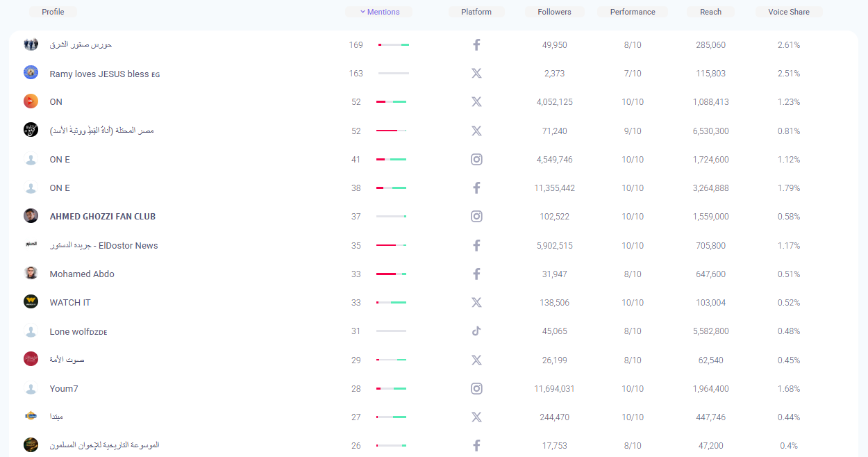The width and height of the screenshot is (868, 457).
Task: Click Instagram icon for AHMED GHOZZI FAN CLUB
Action: pyautogui.click(x=476, y=217)
